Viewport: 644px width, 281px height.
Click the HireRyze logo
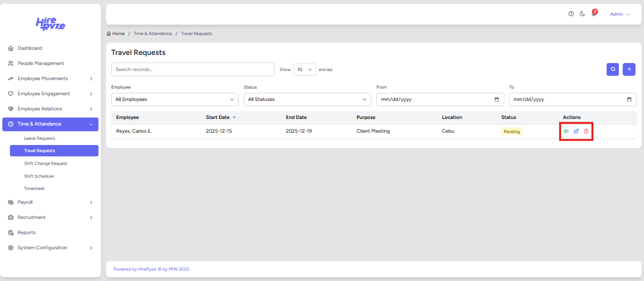(51, 24)
